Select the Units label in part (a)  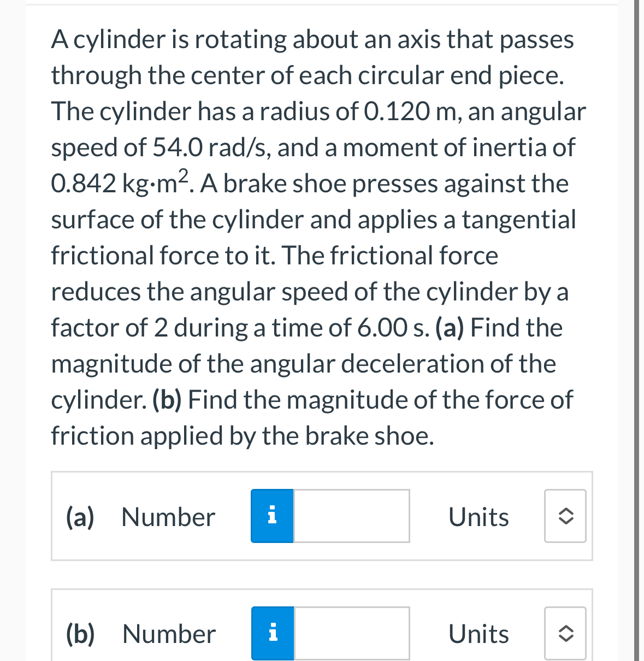point(478,517)
